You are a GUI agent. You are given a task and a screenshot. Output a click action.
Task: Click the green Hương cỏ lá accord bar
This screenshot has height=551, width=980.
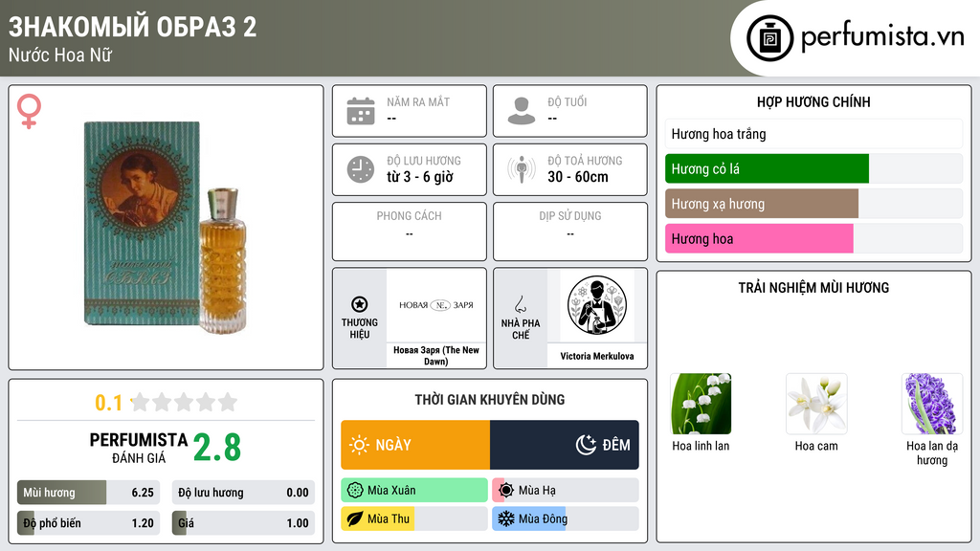point(813,168)
